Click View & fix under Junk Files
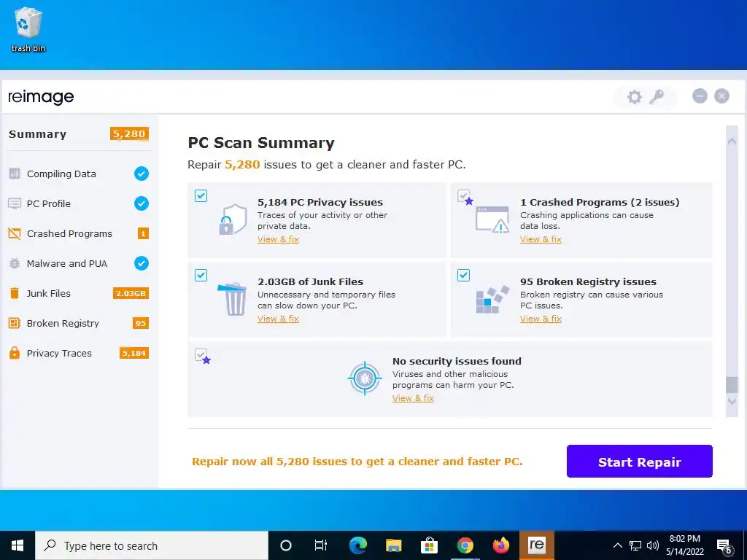Viewport: 747px width, 560px height. (278, 319)
